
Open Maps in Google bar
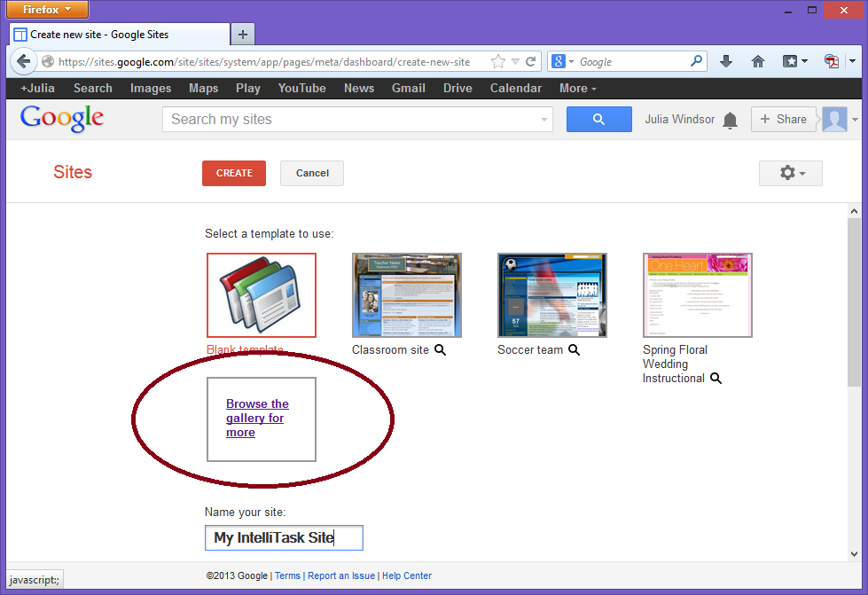coord(203,88)
